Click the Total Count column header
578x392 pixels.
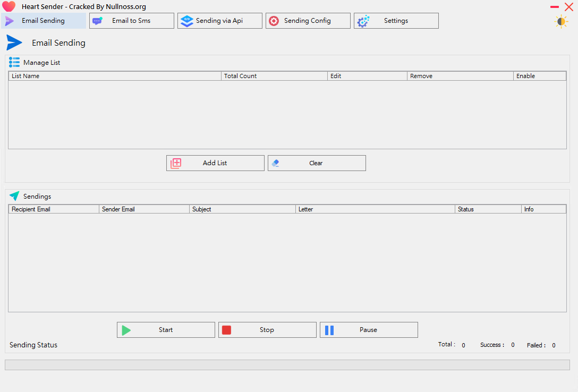(274, 76)
